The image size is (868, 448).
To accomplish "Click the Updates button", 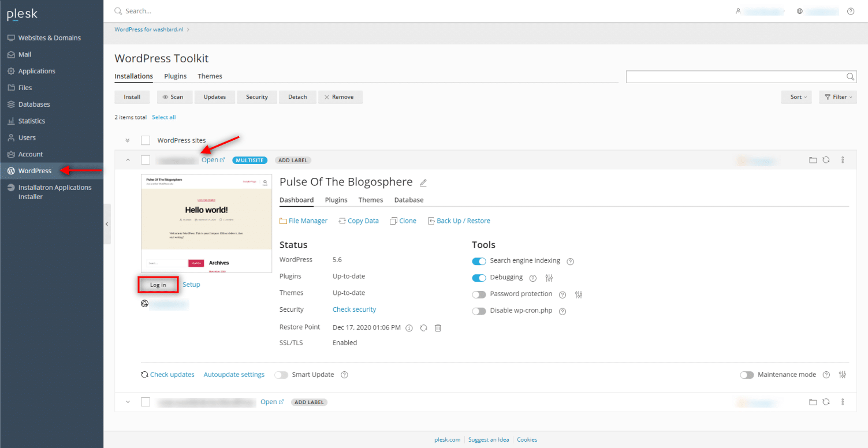I will (214, 97).
